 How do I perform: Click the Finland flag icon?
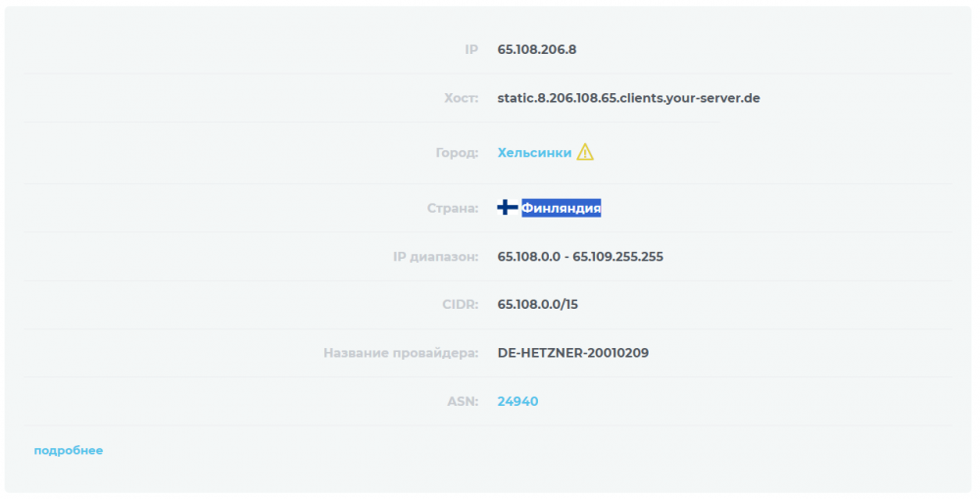pyautogui.click(x=508, y=208)
